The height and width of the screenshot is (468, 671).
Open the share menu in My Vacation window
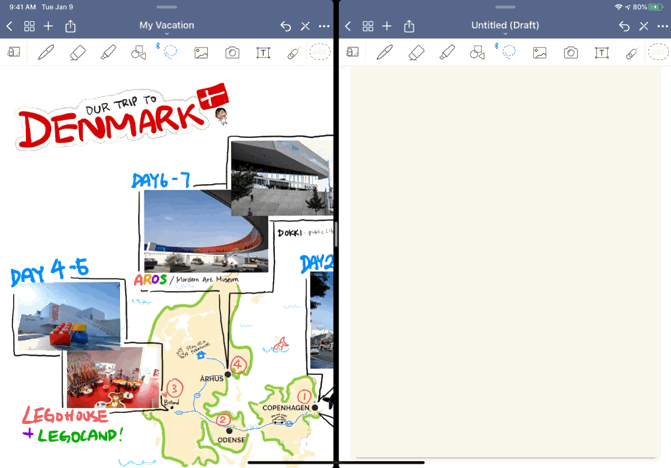pyautogui.click(x=71, y=26)
